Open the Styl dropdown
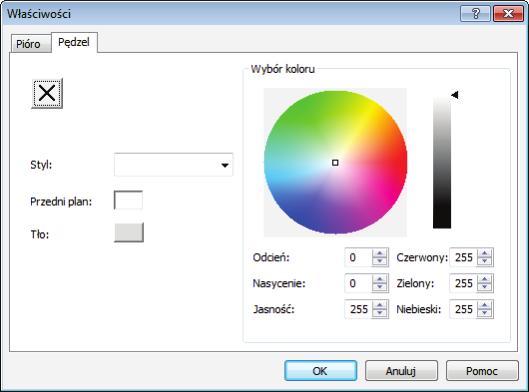Viewport: 529px width, 392px height. (x=173, y=165)
